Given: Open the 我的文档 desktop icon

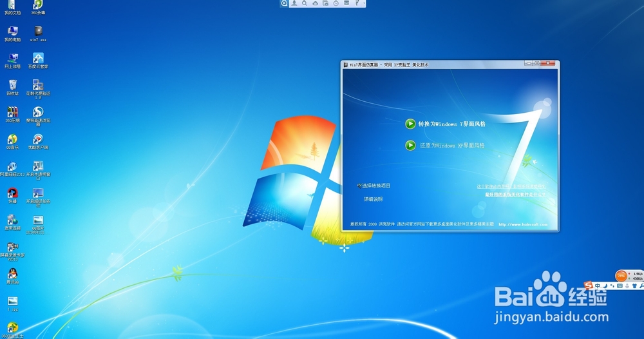Looking at the screenshot, I should [x=12, y=8].
